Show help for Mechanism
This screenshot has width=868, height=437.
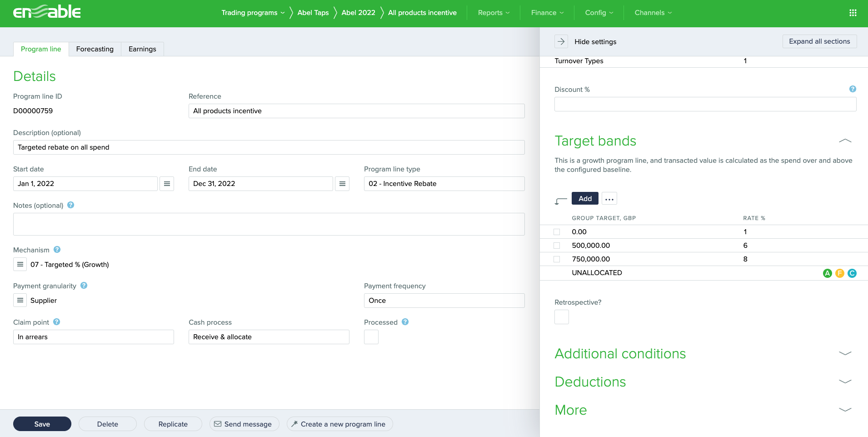pos(57,250)
